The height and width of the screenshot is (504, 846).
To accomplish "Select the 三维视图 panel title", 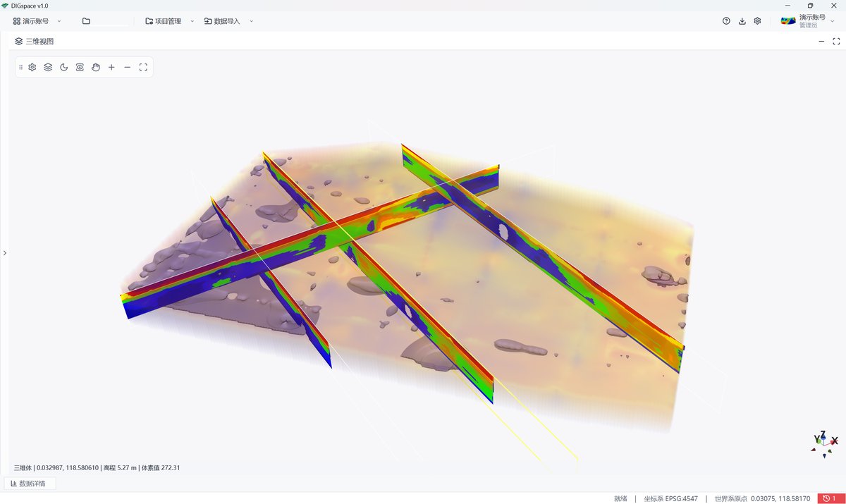I will [x=39, y=42].
